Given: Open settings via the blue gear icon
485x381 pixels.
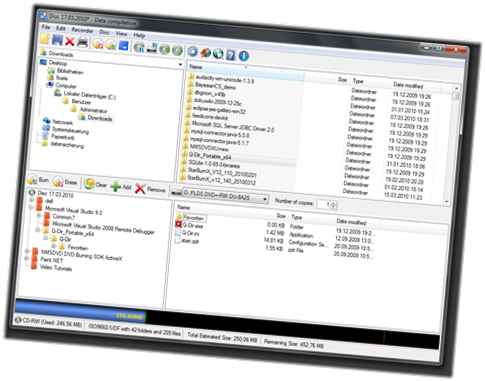Looking at the screenshot, I should 192,52.
